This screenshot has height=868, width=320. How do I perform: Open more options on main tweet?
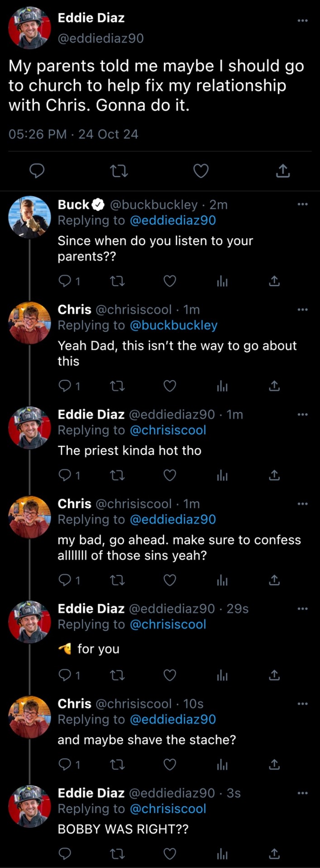pyautogui.click(x=302, y=20)
